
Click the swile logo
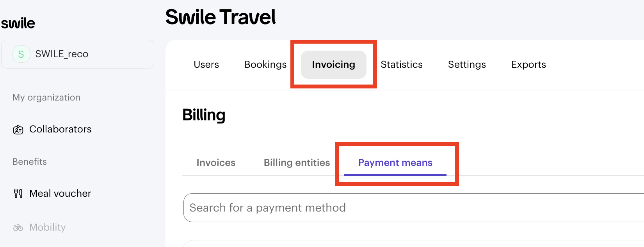pyautogui.click(x=18, y=23)
